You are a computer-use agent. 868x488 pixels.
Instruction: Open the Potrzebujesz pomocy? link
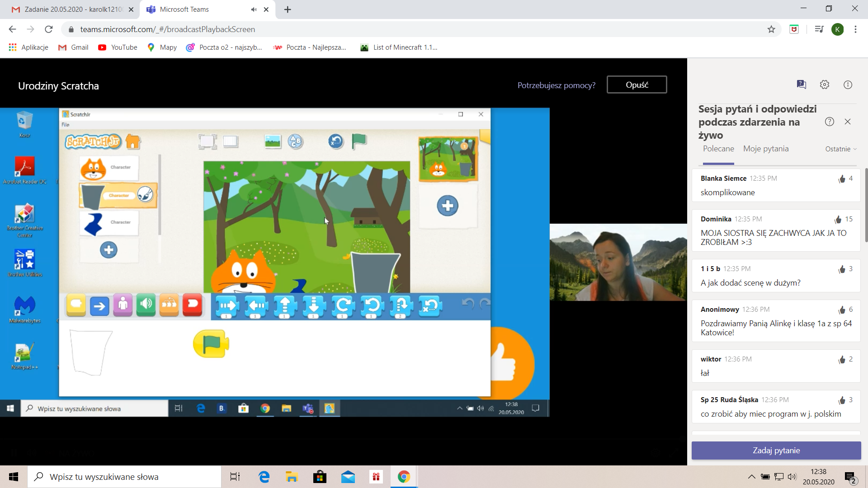556,85
